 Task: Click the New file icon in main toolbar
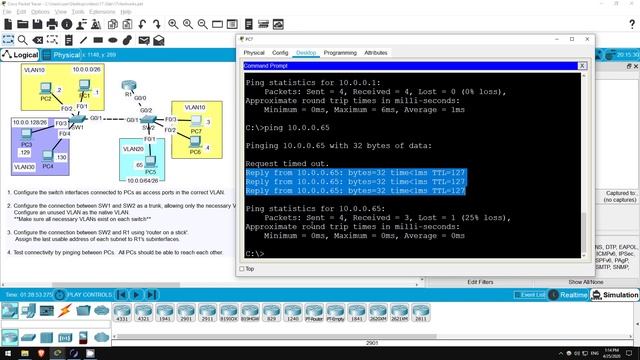[x=8, y=24]
